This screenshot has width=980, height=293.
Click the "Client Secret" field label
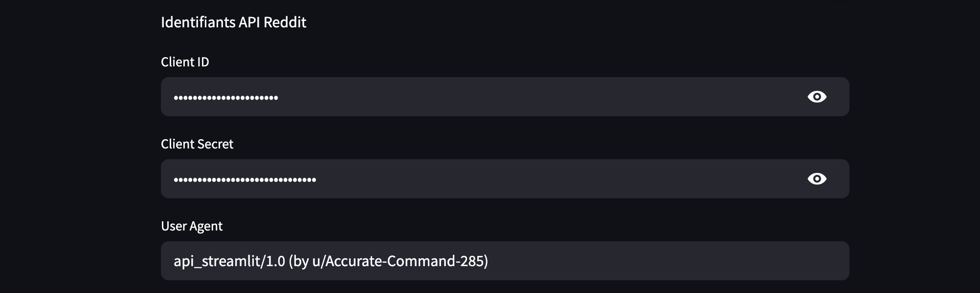pyautogui.click(x=197, y=144)
